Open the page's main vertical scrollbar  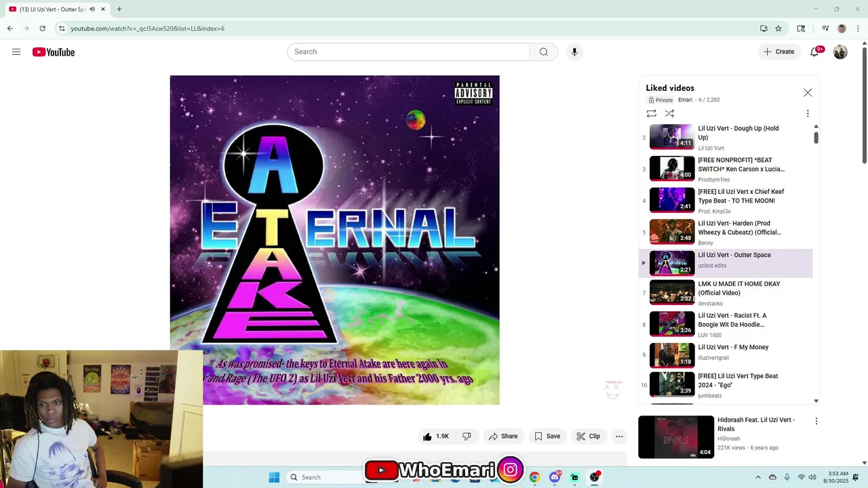coord(864,105)
